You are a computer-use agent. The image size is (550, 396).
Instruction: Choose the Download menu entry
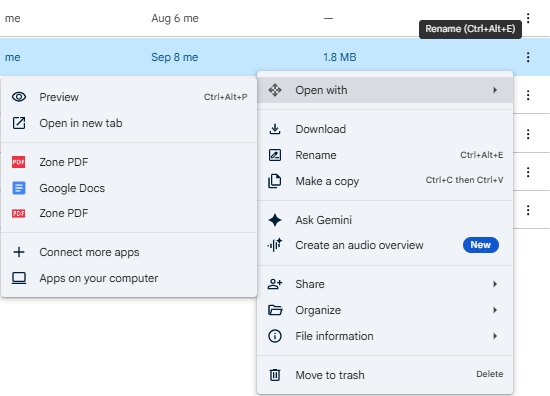click(x=385, y=129)
